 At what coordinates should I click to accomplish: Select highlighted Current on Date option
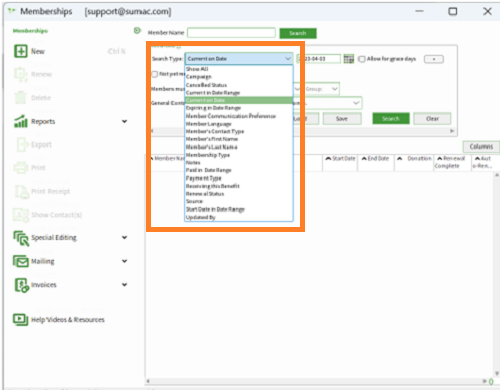pyautogui.click(x=239, y=100)
